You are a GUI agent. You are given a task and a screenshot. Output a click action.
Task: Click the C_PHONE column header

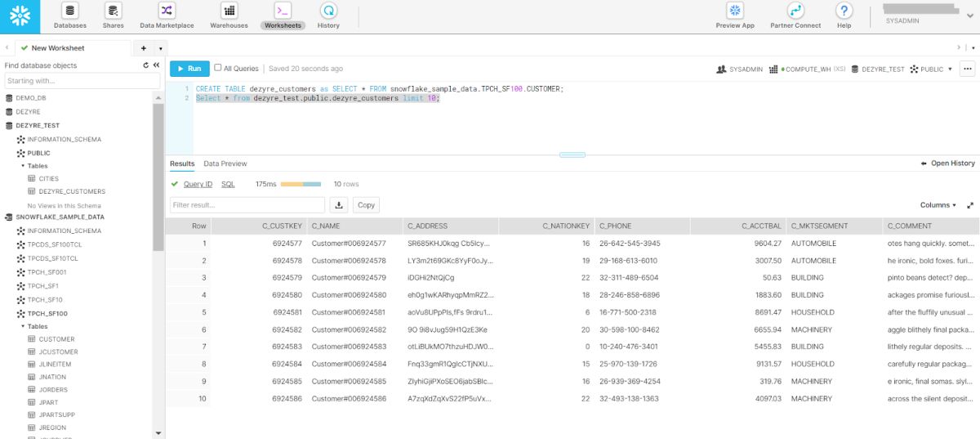pyautogui.click(x=642, y=226)
